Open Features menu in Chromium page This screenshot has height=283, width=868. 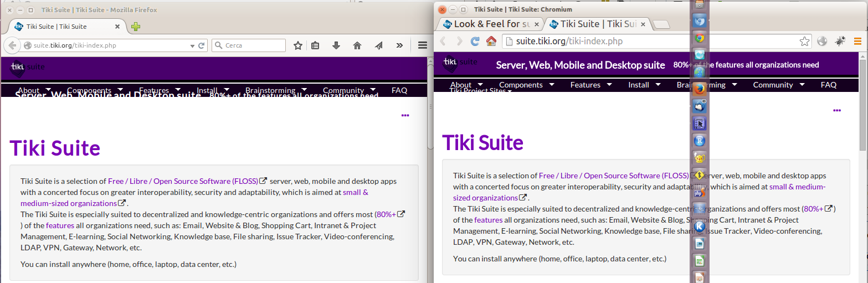pos(591,85)
